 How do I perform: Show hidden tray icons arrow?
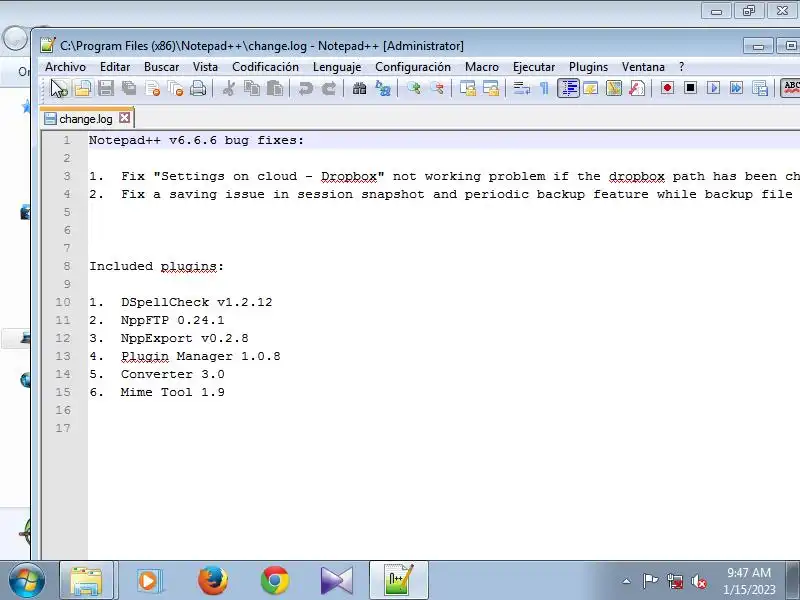tap(627, 581)
